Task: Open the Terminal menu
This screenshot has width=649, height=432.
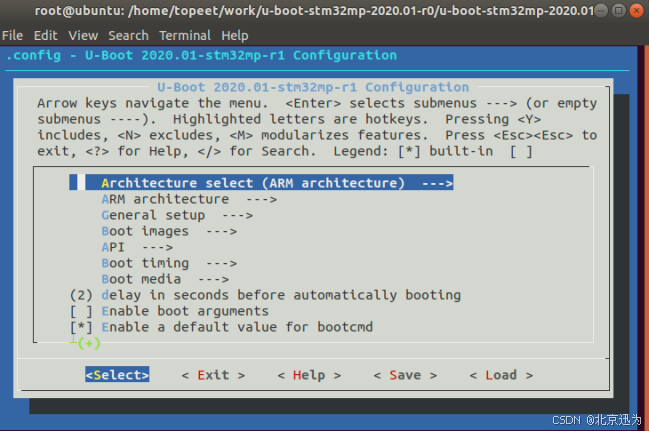Action: (185, 36)
